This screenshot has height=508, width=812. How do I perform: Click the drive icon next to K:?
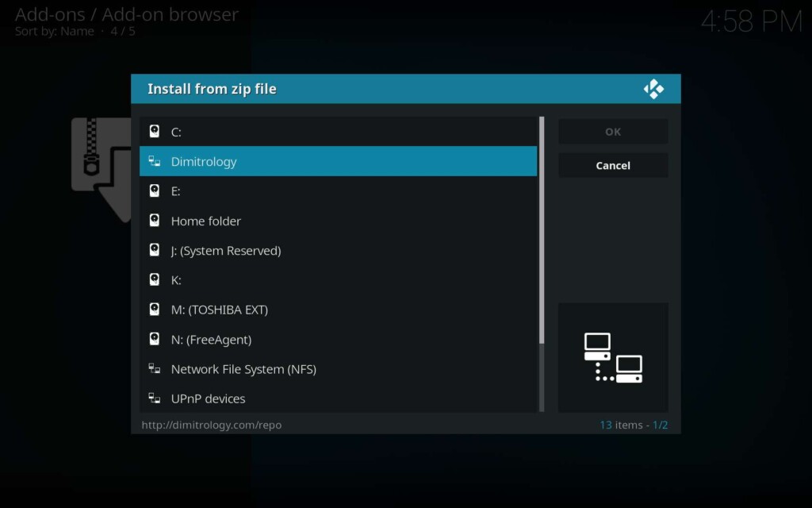click(155, 279)
